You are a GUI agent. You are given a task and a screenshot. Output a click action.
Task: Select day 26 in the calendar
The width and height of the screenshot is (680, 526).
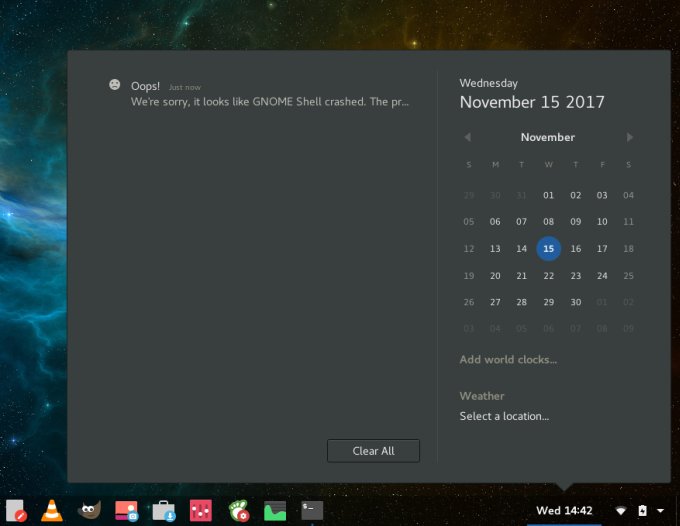[469, 302]
